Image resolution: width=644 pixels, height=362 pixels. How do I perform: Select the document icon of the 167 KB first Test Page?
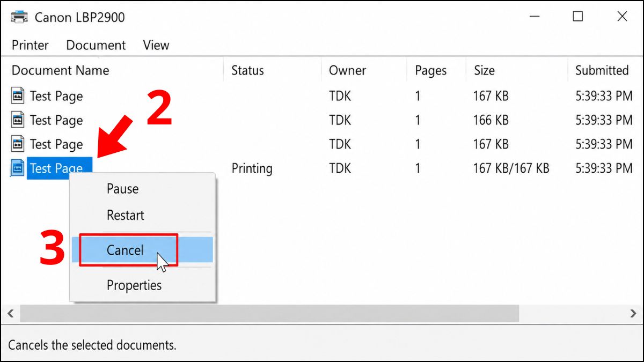[x=18, y=96]
